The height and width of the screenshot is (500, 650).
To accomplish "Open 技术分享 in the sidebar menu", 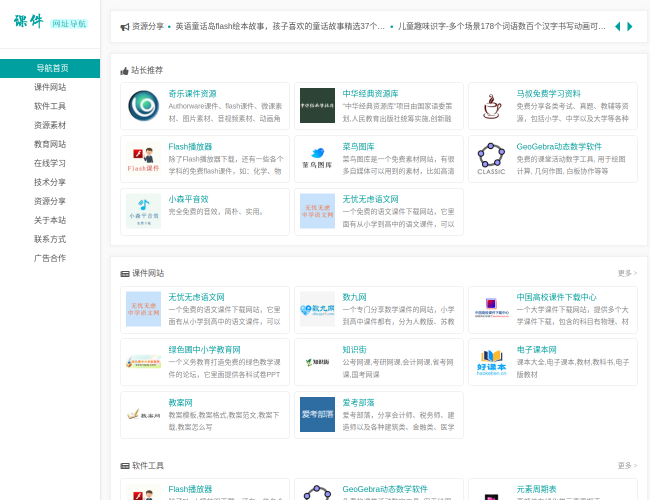I will (50, 182).
